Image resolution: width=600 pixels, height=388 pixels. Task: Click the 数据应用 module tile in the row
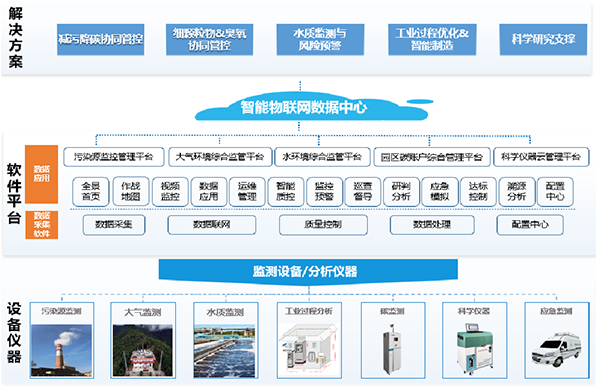(x=209, y=192)
